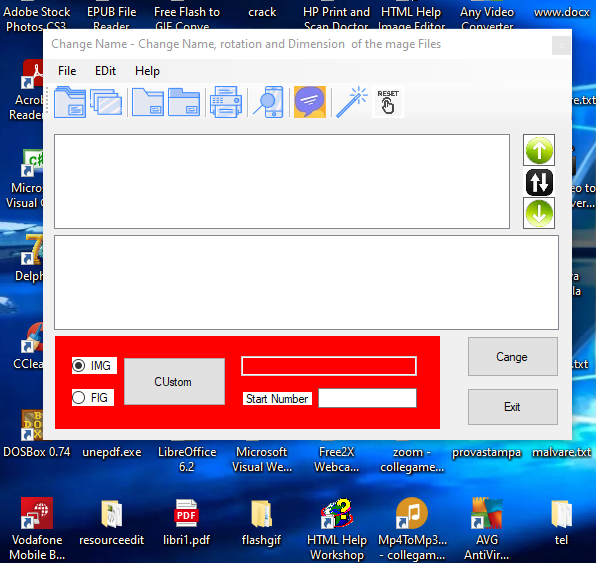Click the Cange button
Image resolution: width=596 pixels, height=563 pixels.
point(513,357)
